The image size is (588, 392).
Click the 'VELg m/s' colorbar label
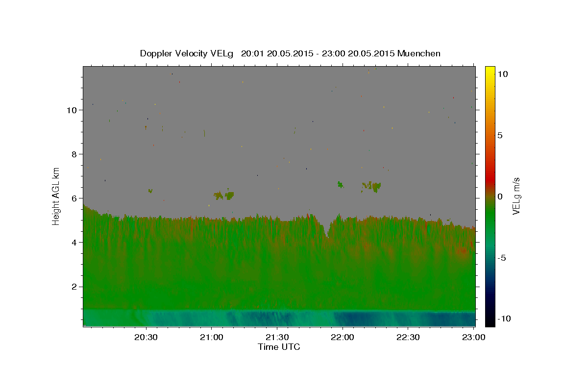(516, 196)
